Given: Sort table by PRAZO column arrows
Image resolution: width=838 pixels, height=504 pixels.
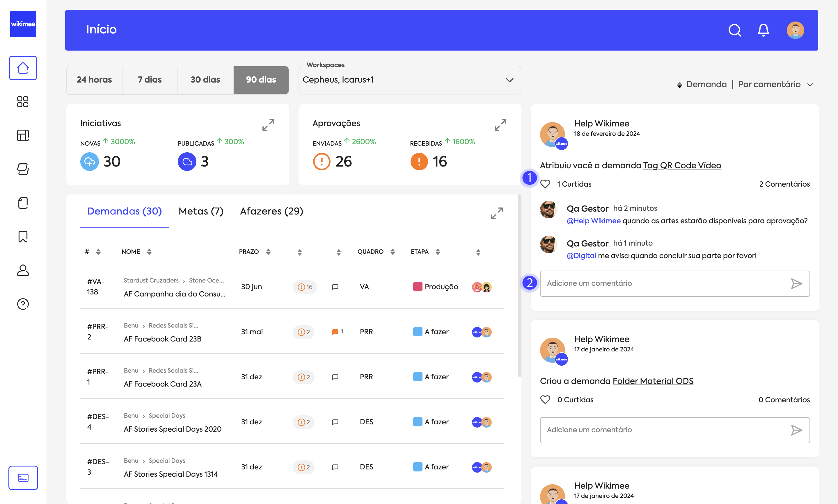Looking at the screenshot, I should click(268, 252).
